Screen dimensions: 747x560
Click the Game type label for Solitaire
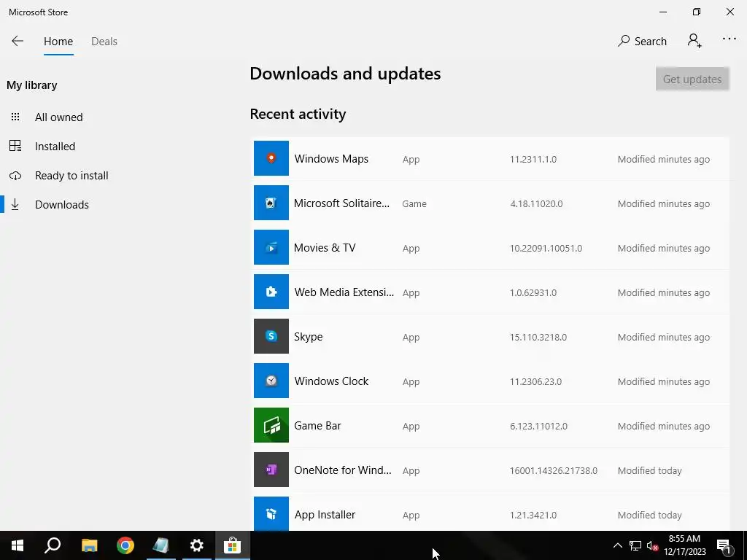414,204
